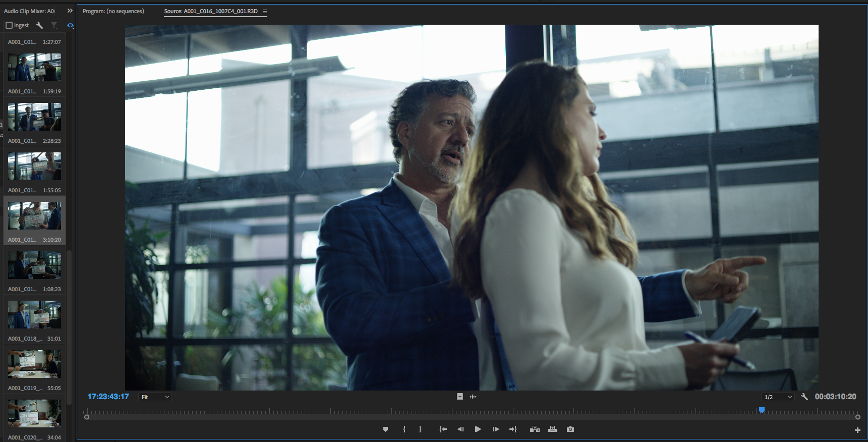Click the Mark In bracket icon

404,429
